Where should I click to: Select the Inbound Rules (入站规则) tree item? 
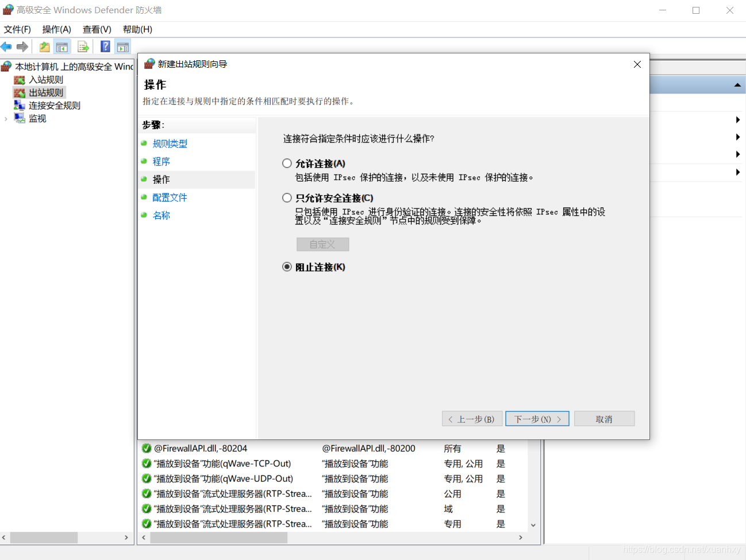[x=46, y=80]
